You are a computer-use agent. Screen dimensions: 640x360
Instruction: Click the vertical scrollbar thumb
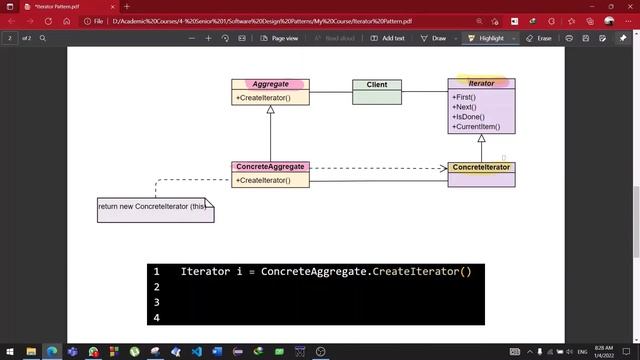coord(636,222)
